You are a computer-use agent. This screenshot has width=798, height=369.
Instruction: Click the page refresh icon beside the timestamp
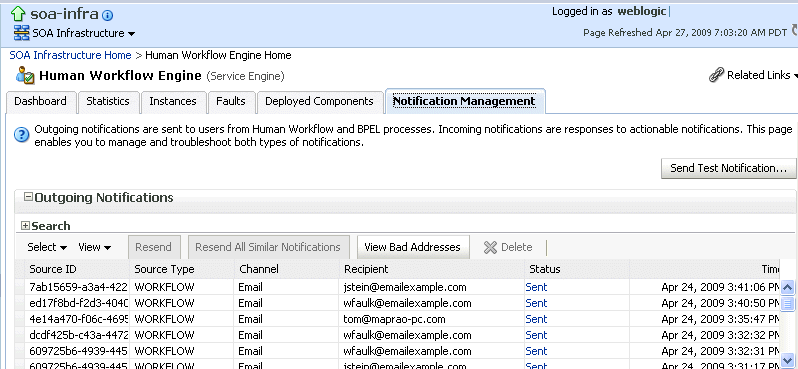click(794, 32)
